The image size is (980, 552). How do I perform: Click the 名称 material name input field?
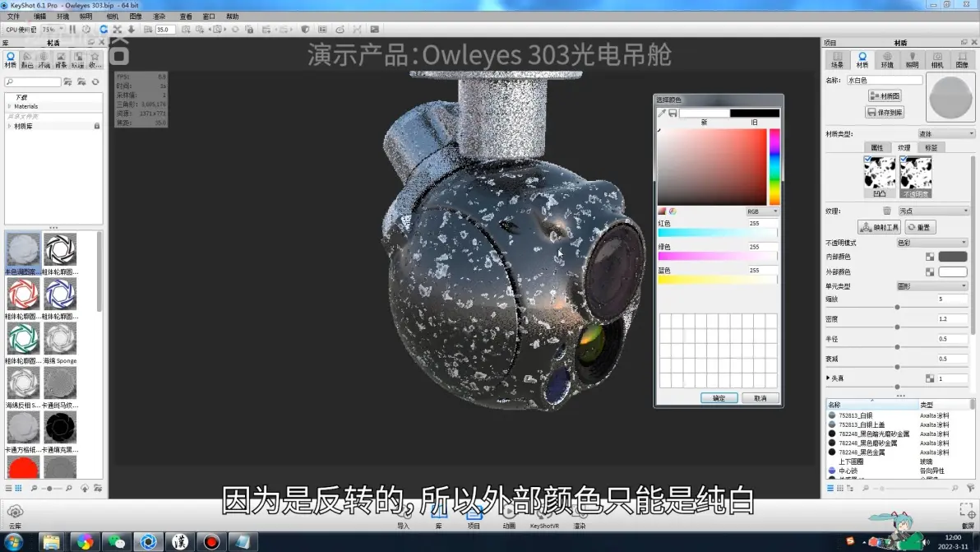pyautogui.click(x=884, y=81)
